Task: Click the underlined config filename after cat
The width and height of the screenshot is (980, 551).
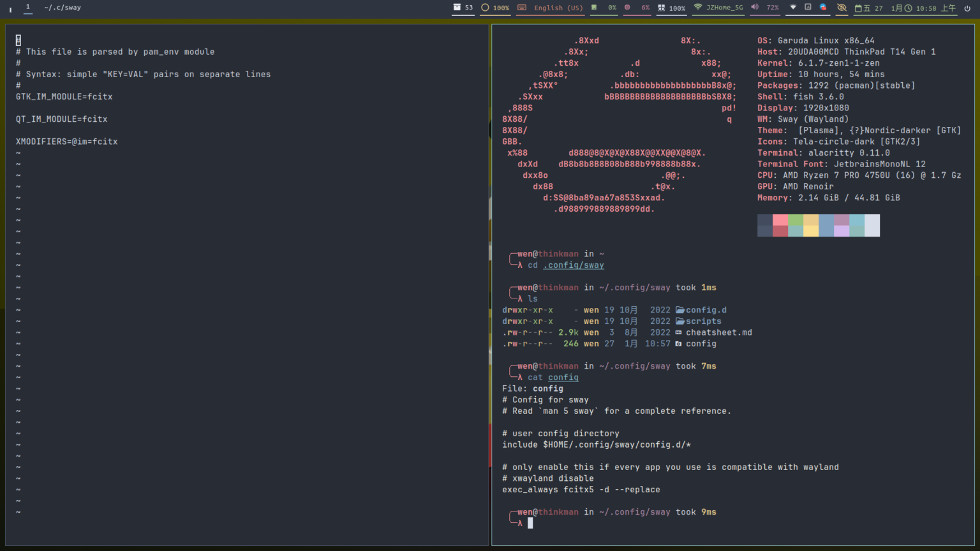Action: pos(563,378)
